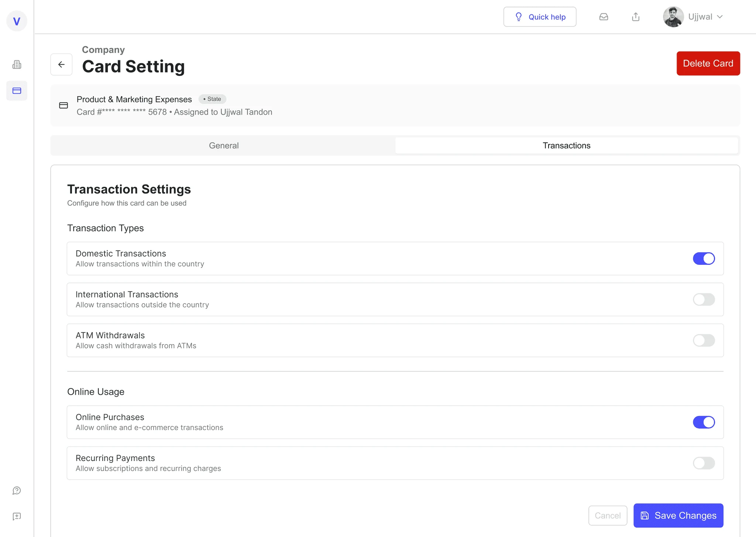
Task: Switch to the General tab
Action: point(224,146)
